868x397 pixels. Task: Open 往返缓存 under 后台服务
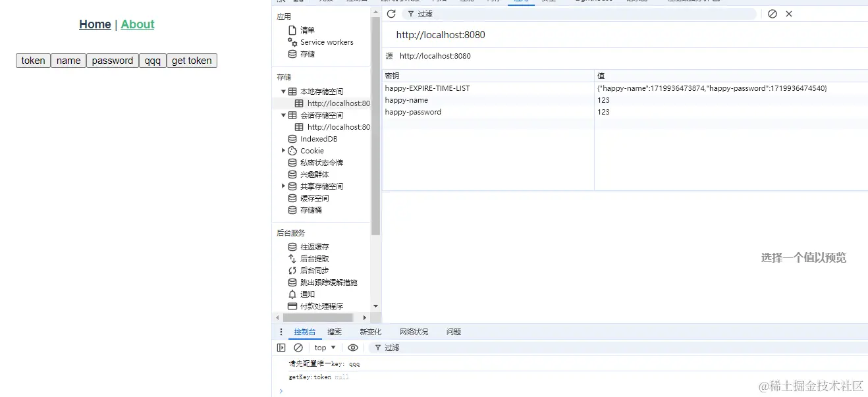click(x=314, y=247)
